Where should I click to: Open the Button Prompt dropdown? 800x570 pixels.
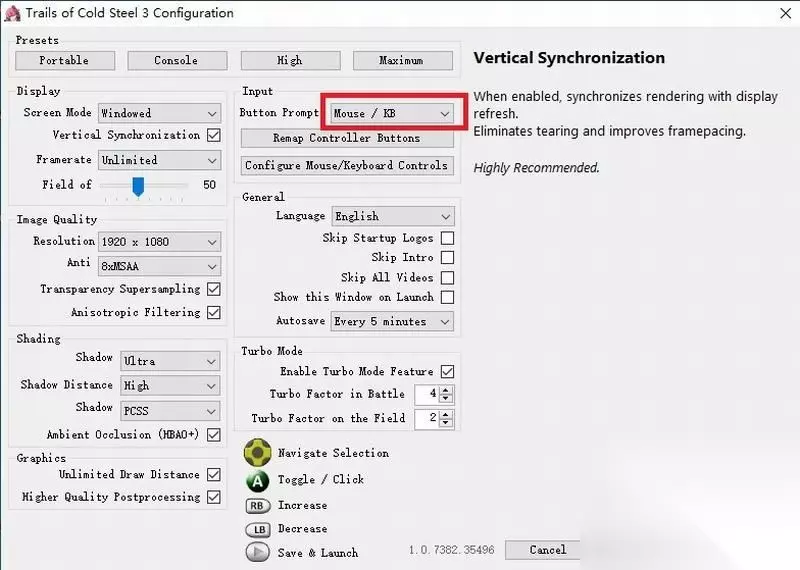point(392,113)
